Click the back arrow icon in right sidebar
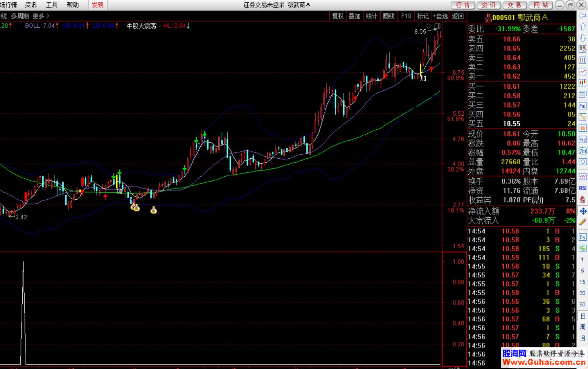Screen dimensions: 588x369 tap(583, 15)
